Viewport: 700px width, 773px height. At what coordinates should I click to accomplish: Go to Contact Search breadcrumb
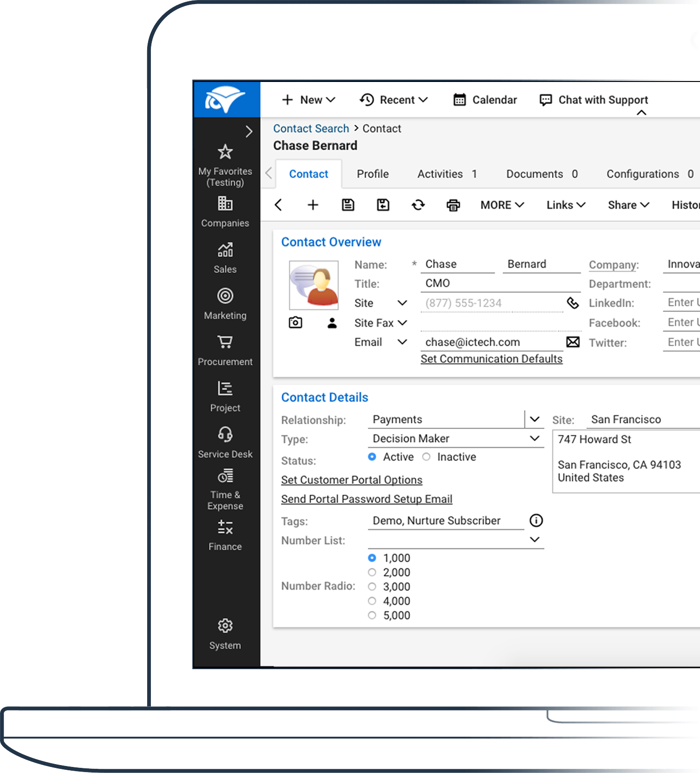pos(311,129)
